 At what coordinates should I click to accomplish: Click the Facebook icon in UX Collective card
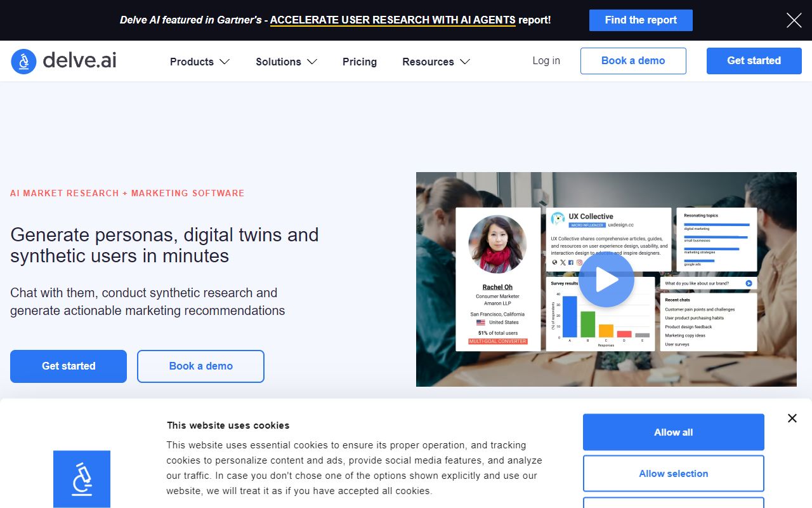pyautogui.click(x=571, y=262)
